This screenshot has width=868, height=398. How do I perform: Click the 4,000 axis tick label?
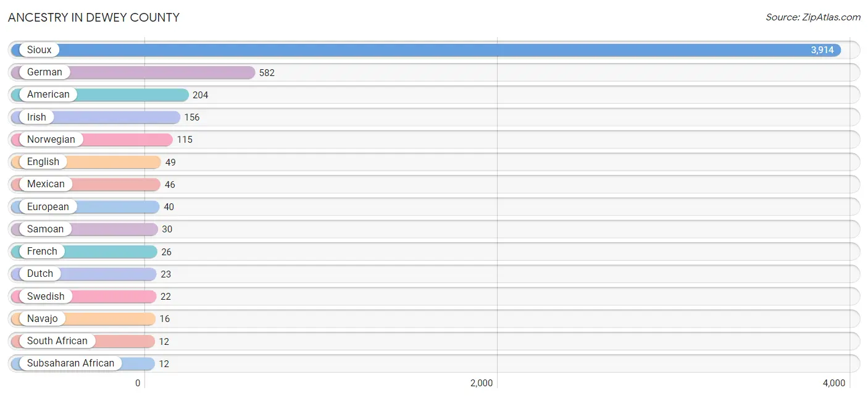click(x=834, y=383)
